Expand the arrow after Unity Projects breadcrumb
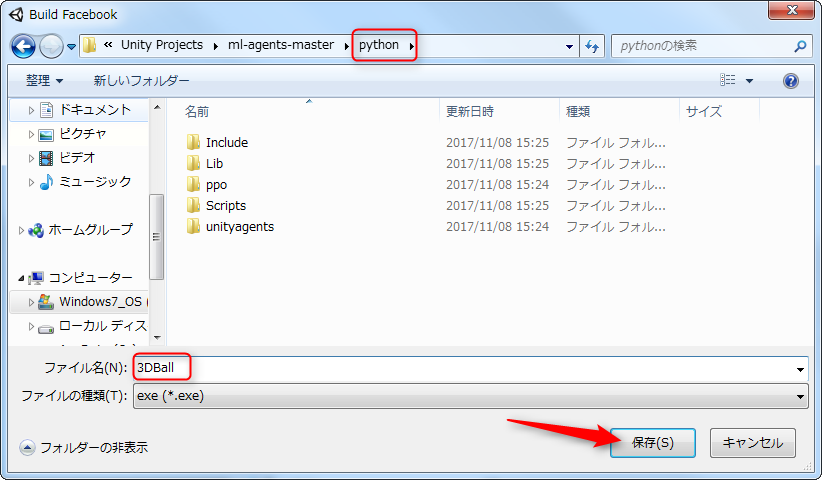Image resolution: width=822 pixels, height=480 pixels. 215,46
